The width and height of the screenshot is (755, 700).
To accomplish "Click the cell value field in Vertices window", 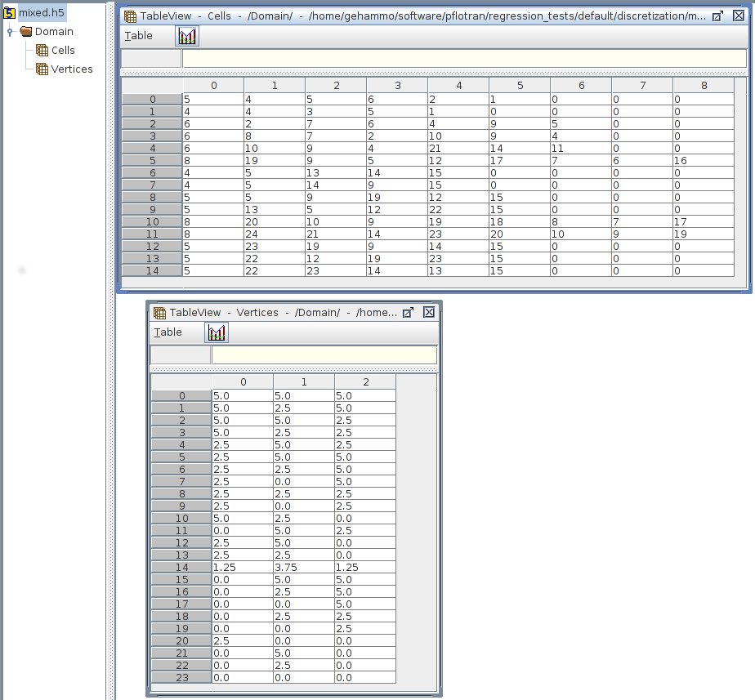I will (324, 355).
